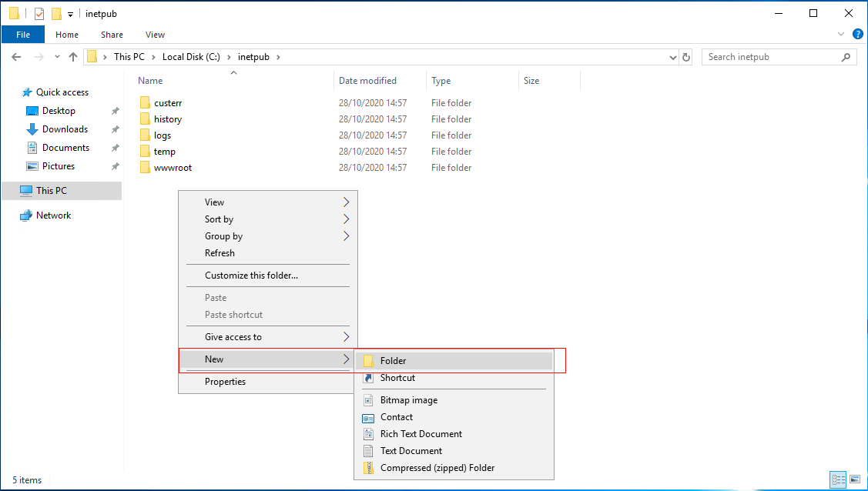The image size is (868, 491).
Task: Open the custerr folder icon
Action: coord(145,103)
